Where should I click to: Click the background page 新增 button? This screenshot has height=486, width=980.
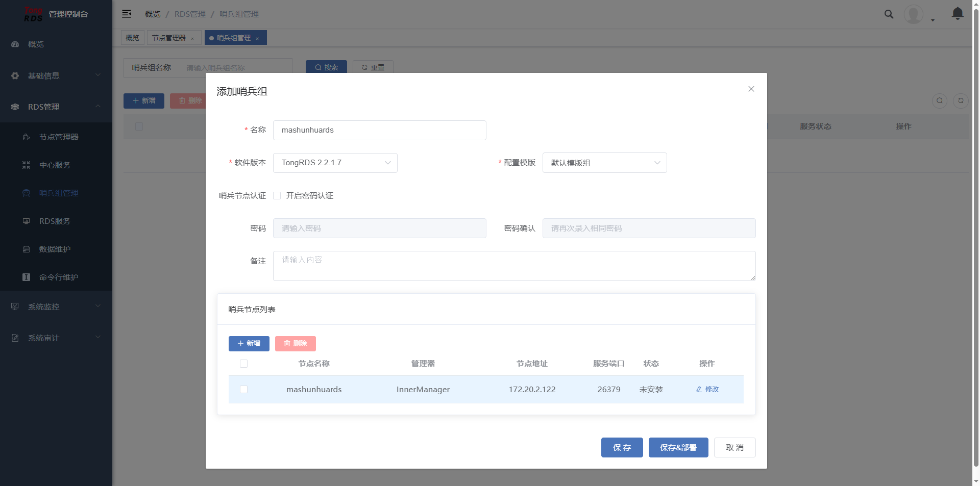pyautogui.click(x=144, y=101)
